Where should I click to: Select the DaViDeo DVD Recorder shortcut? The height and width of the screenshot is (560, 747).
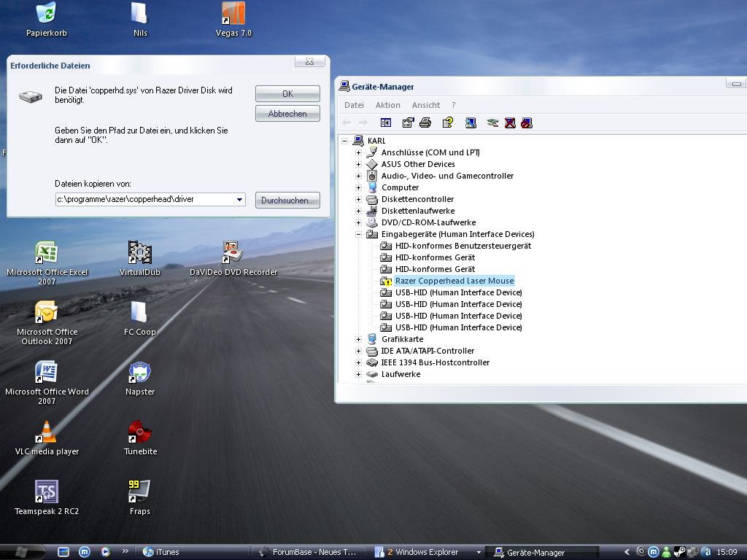[233, 259]
